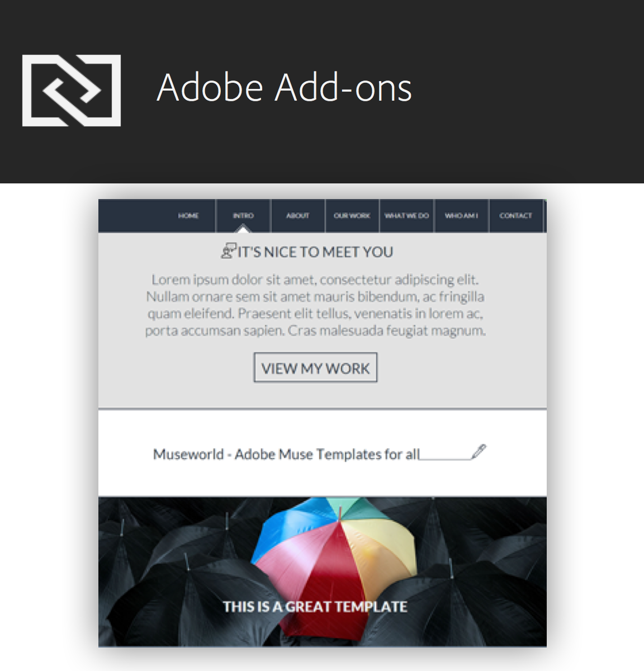Click the VIEW MY WORK button
The width and height of the screenshot is (644, 671).
(x=315, y=368)
